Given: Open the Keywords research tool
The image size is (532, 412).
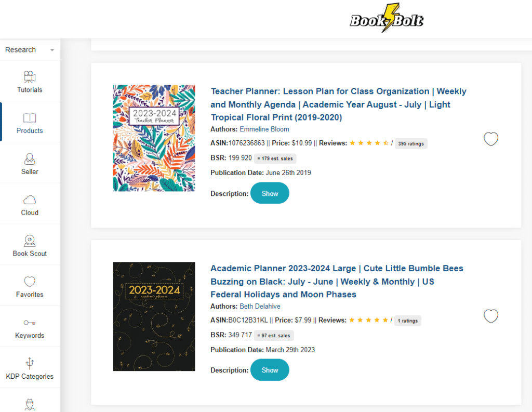Looking at the screenshot, I should 30,326.
